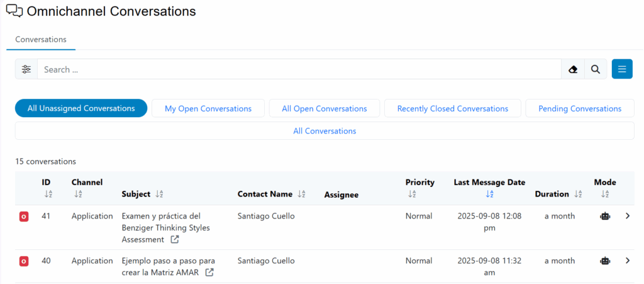Open the blue hamburger list menu
Viewport: 644px width, 284px height.
point(622,69)
